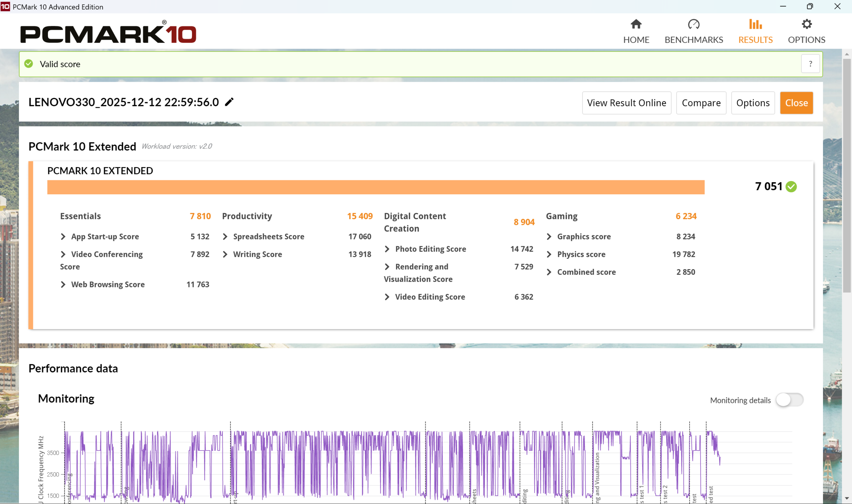Click the Home house icon
Viewport: 852px width, 504px height.
coord(636,25)
